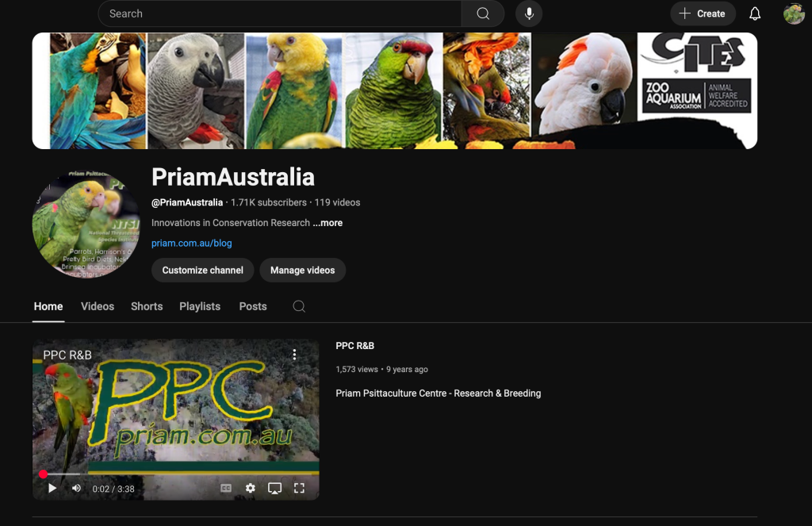Open priam.com.au/blog link

[192, 244]
